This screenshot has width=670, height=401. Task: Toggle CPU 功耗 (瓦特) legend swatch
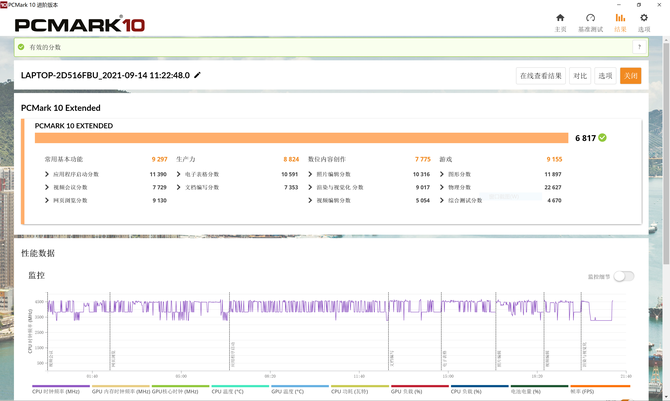(360, 386)
